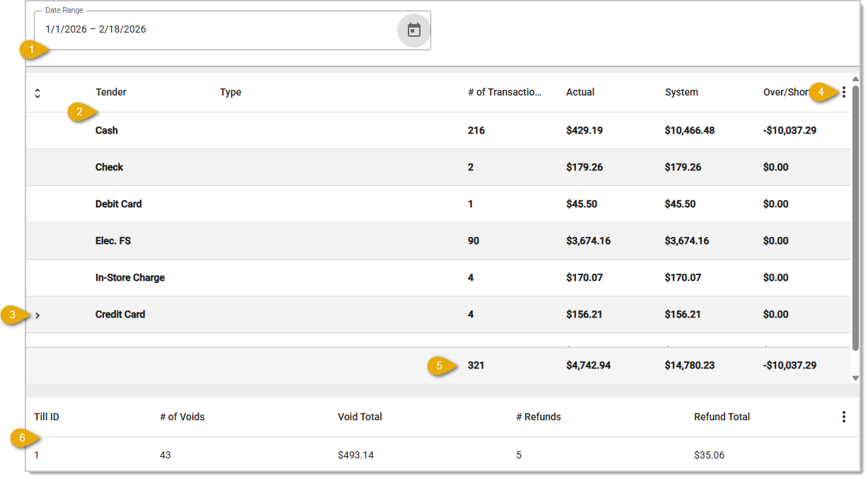
Task: Open the Till ID table three-dot menu
Action: [x=843, y=417]
